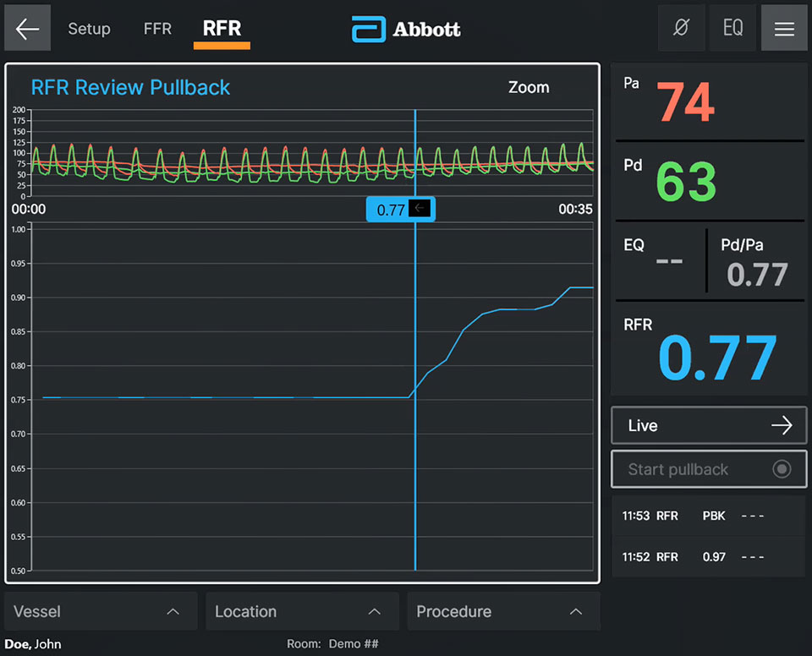812x656 pixels.
Task: Expand the Procedure dropdown
Action: click(x=502, y=611)
